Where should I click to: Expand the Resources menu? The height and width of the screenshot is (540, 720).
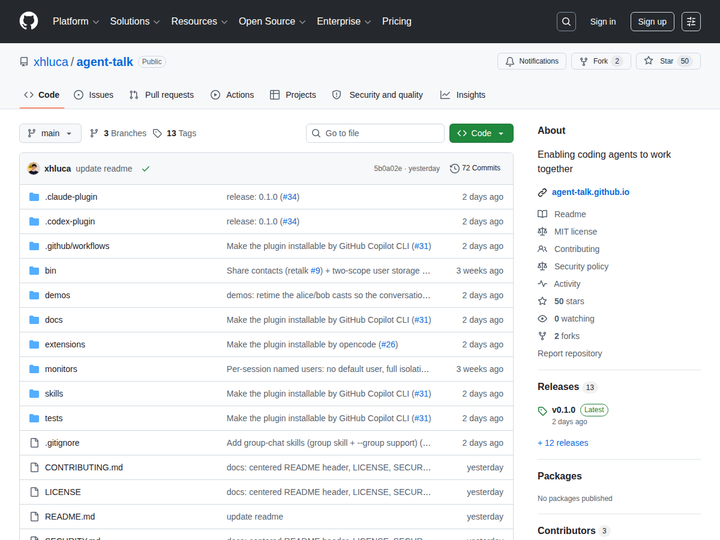[199, 22]
